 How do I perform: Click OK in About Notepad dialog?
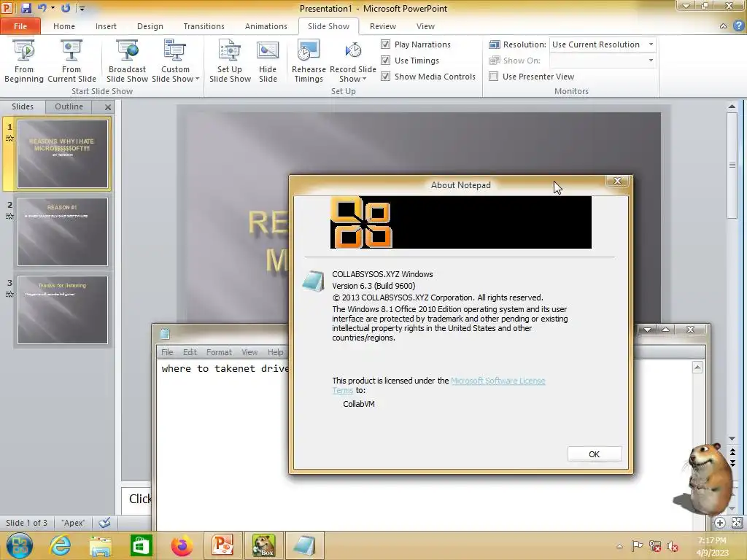pos(594,454)
